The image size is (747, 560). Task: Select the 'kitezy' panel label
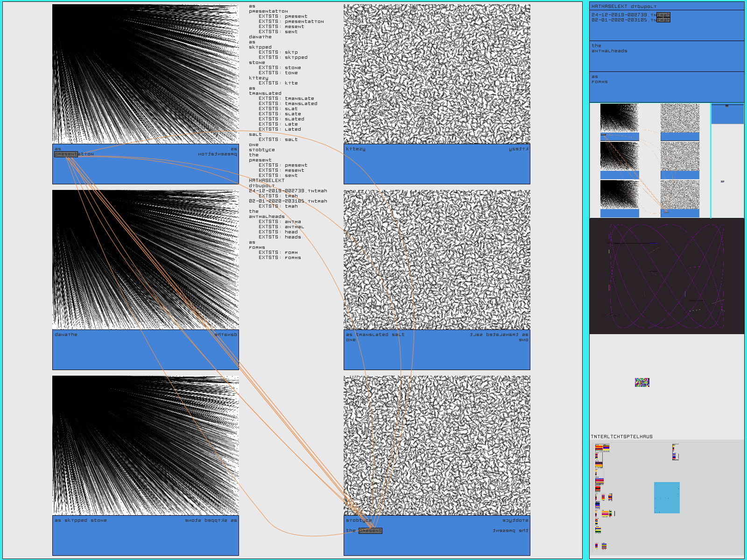[355, 149]
